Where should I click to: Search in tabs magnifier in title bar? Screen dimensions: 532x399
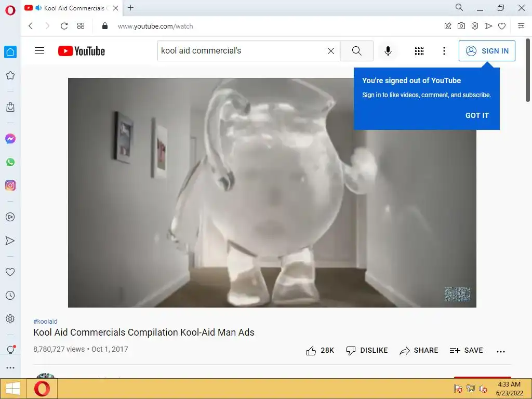(x=459, y=7)
